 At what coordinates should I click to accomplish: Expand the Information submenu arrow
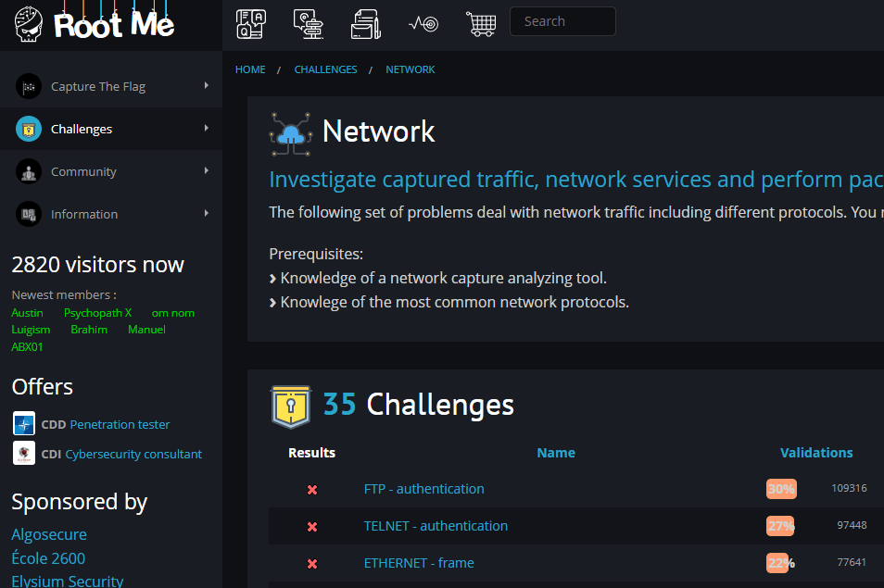point(207,214)
